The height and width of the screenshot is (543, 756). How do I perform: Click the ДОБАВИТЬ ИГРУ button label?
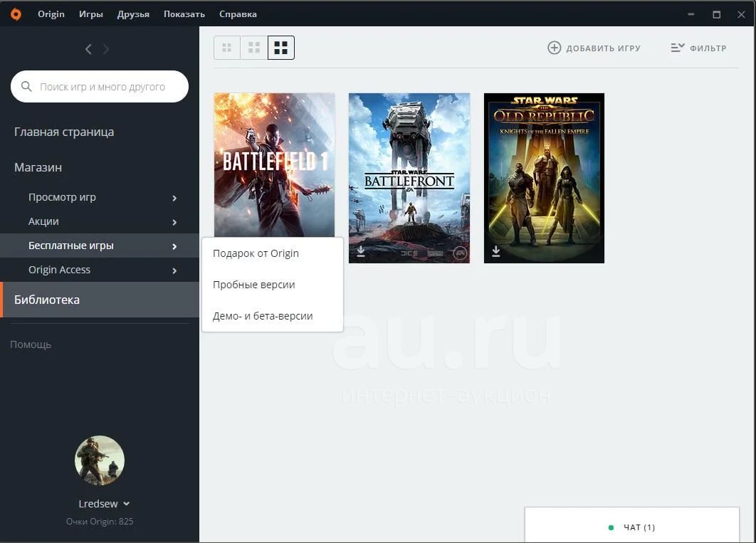603,48
